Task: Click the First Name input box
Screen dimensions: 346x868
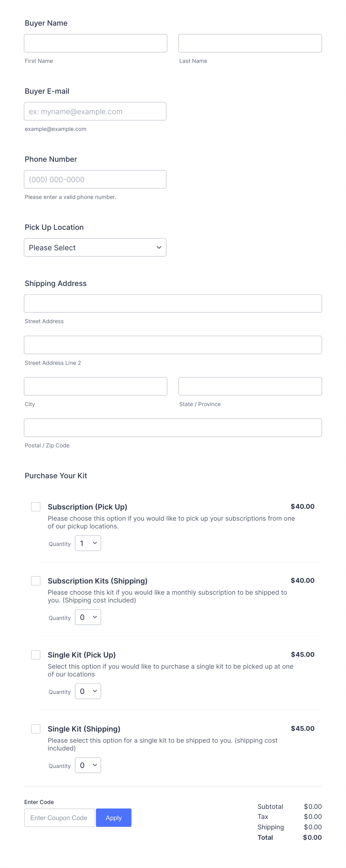Action: click(x=95, y=43)
